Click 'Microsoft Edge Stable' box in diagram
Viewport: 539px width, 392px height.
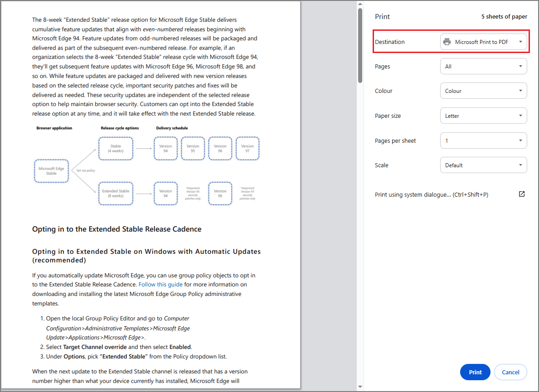click(x=51, y=171)
